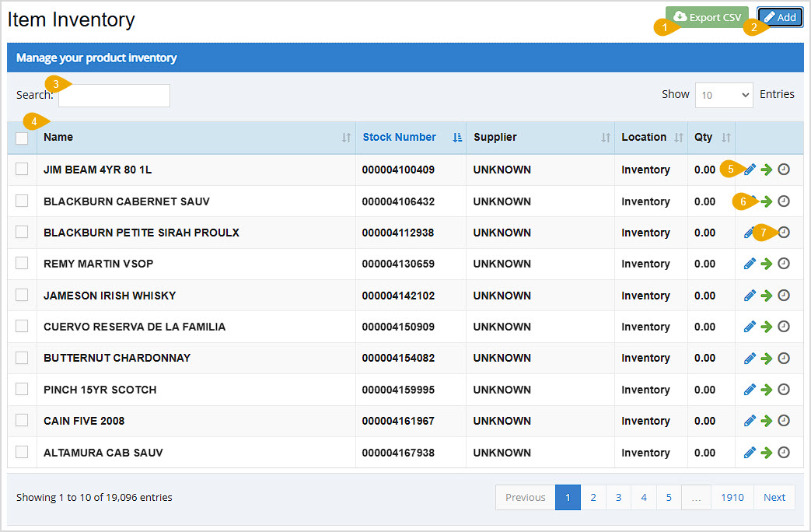The image size is (811, 532).
Task: Jump to page 1910 of entries
Action: 732,497
